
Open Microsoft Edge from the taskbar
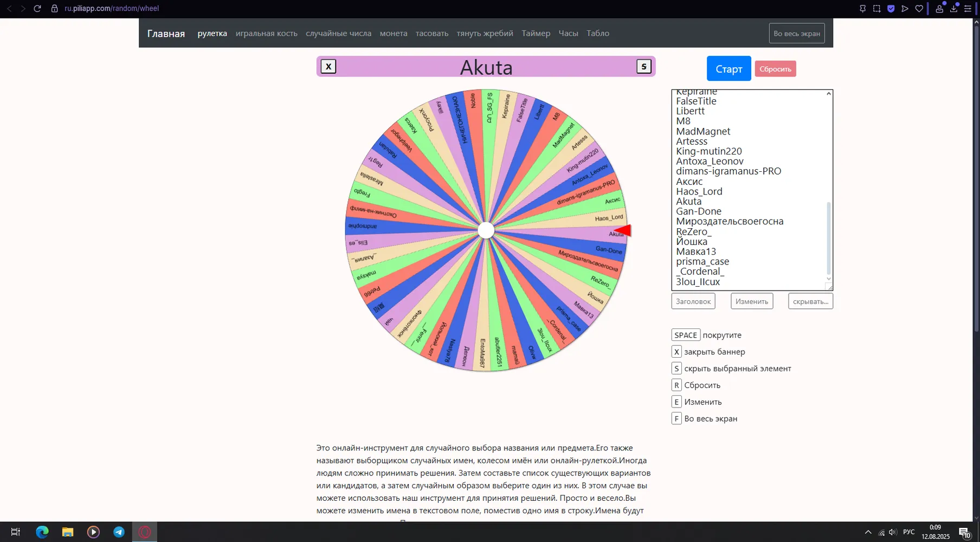pos(42,532)
